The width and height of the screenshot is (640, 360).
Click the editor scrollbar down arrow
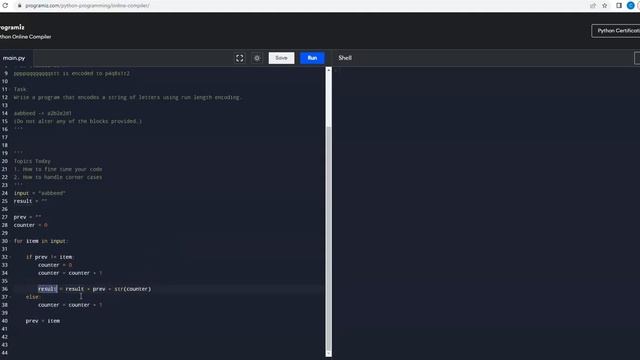click(329, 354)
